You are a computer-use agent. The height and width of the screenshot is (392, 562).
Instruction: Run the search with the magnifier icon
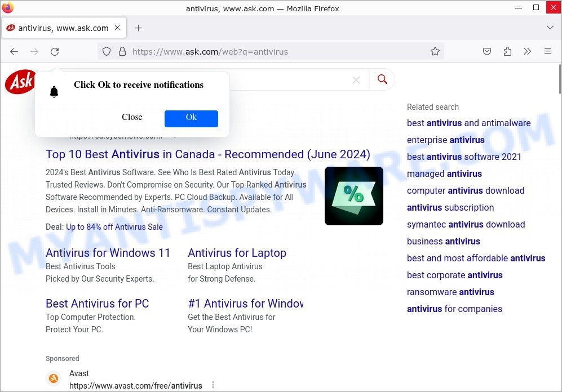382,79
